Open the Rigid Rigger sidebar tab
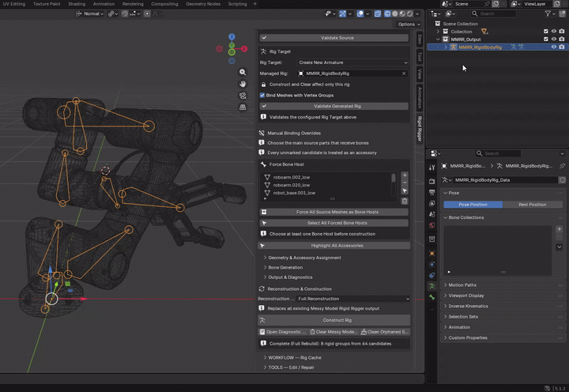 pyautogui.click(x=420, y=129)
